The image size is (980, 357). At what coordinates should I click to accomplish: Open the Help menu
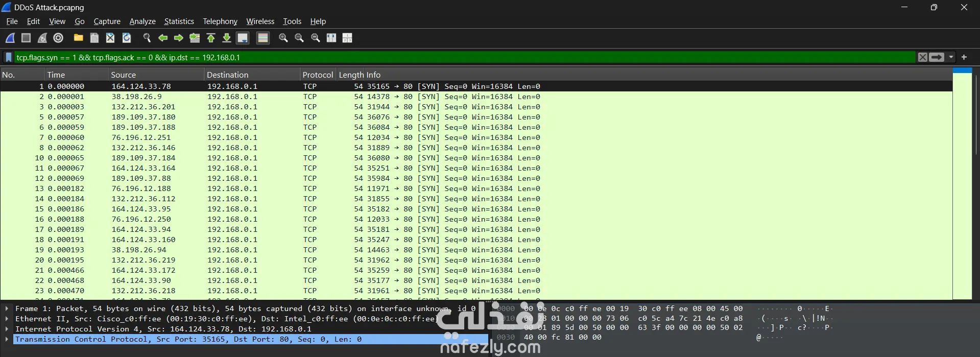click(x=318, y=21)
